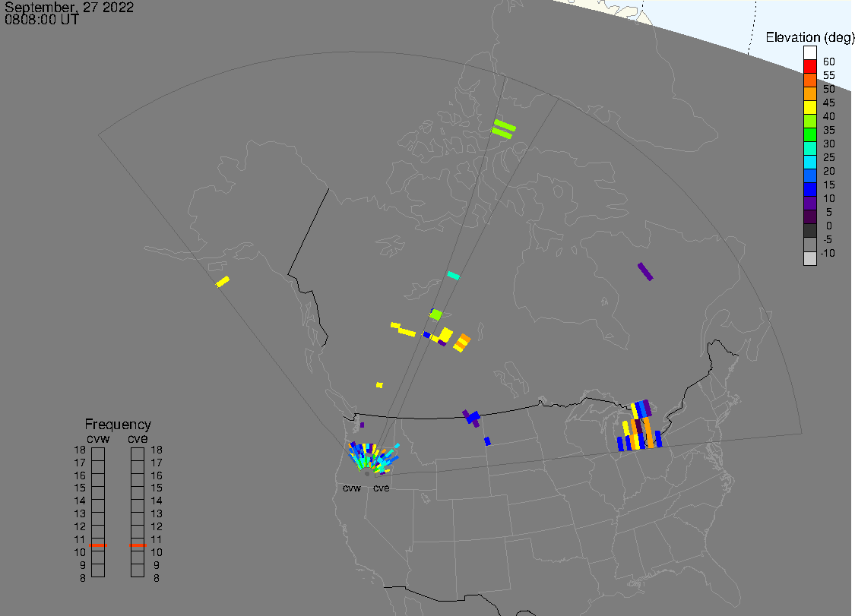Click the "0808:00 UT" time text
Viewport: 855px width, 616px height.
pos(42,20)
